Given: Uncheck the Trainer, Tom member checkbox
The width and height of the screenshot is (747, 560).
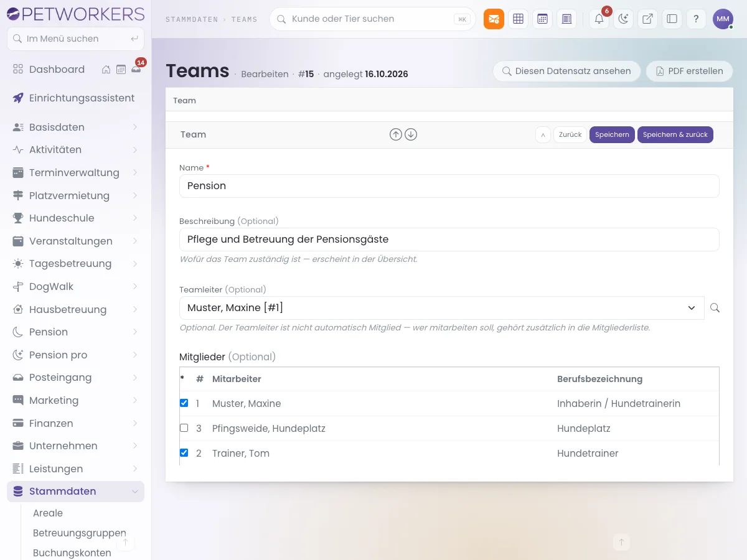Looking at the screenshot, I should 184,453.
